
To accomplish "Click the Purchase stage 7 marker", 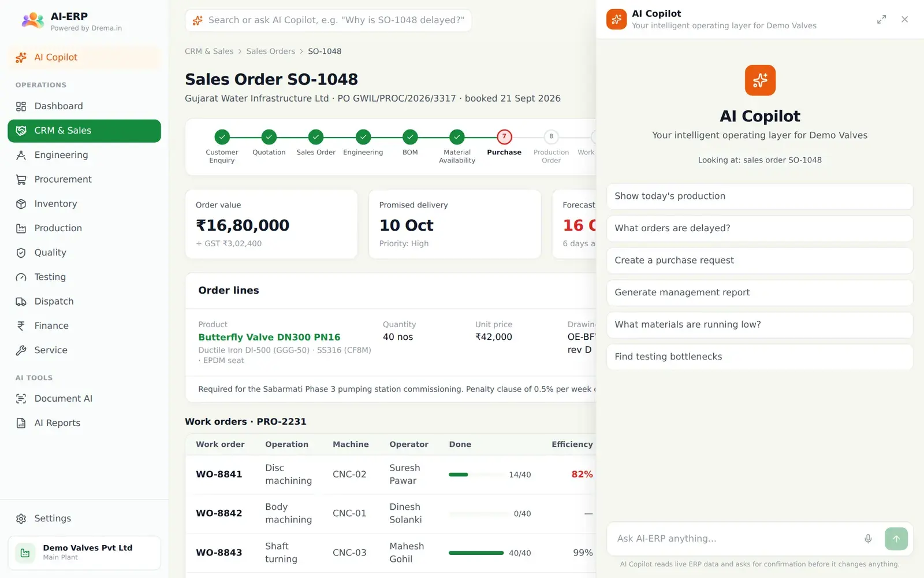I will pos(504,137).
